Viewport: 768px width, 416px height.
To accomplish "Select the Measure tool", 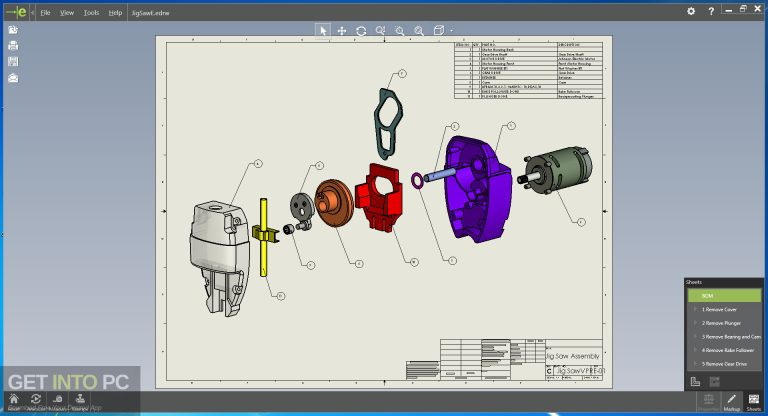I will click(58, 398).
